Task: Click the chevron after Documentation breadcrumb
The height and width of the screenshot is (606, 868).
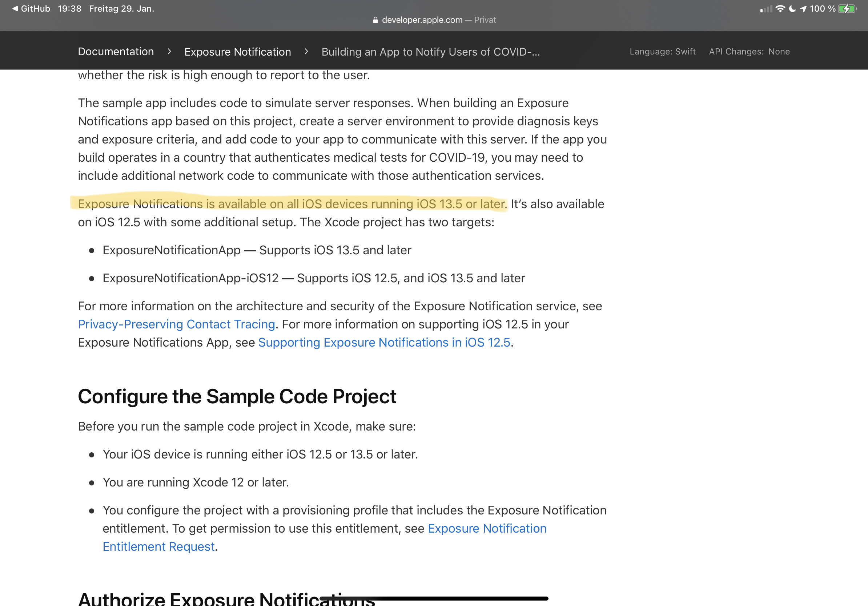Action: click(x=169, y=51)
